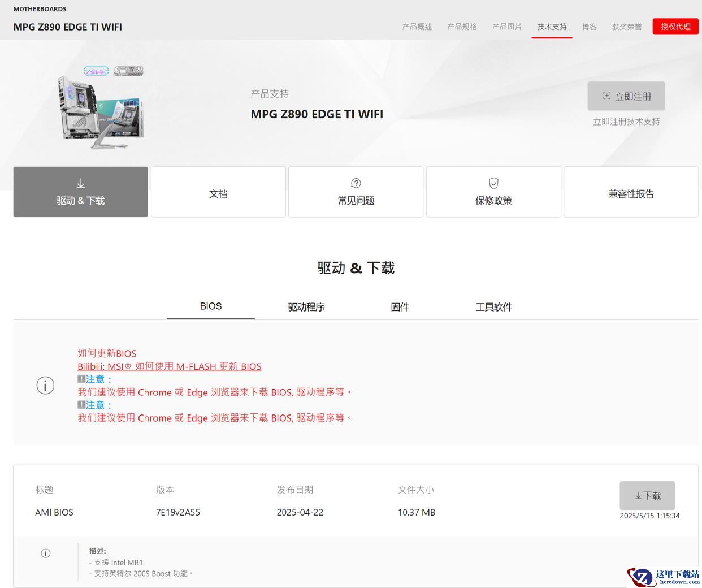Click the 支援 Intel MR1 description line
This screenshot has height=588, width=702.
point(117,562)
